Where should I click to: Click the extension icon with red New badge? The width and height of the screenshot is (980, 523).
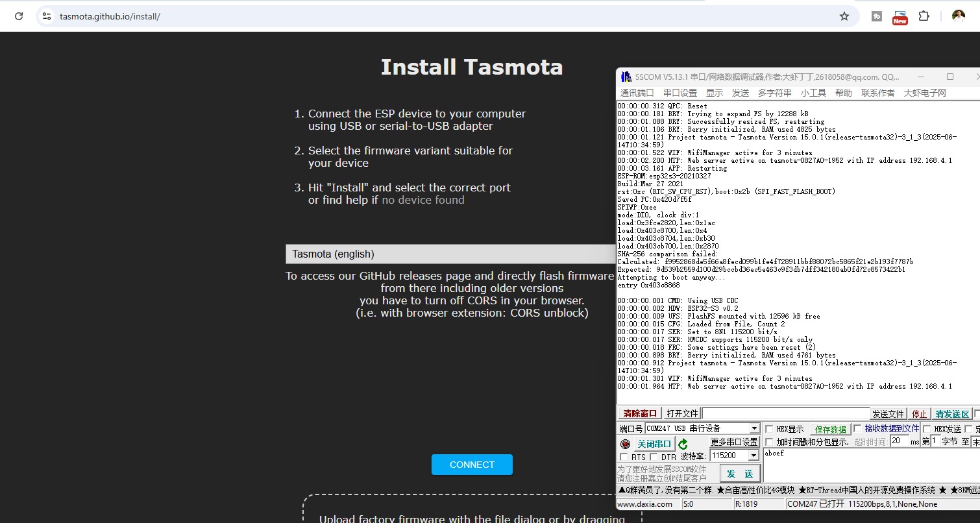coord(900,17)
